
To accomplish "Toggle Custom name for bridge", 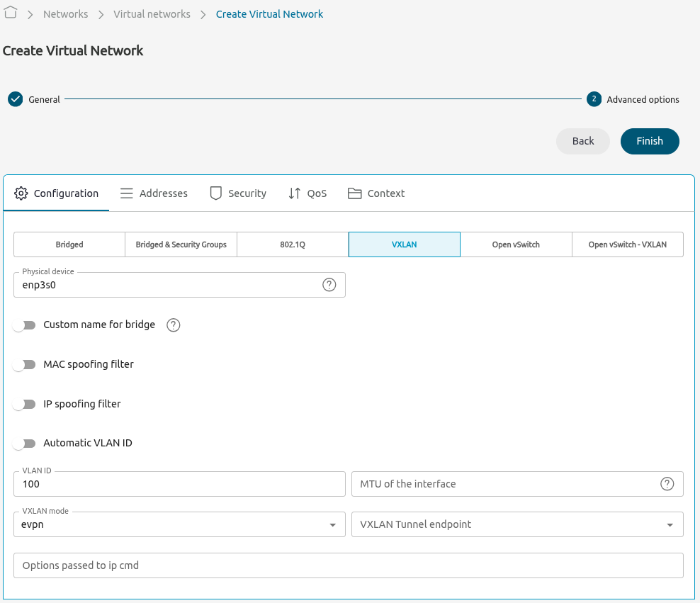I will (x=26, y=325).
